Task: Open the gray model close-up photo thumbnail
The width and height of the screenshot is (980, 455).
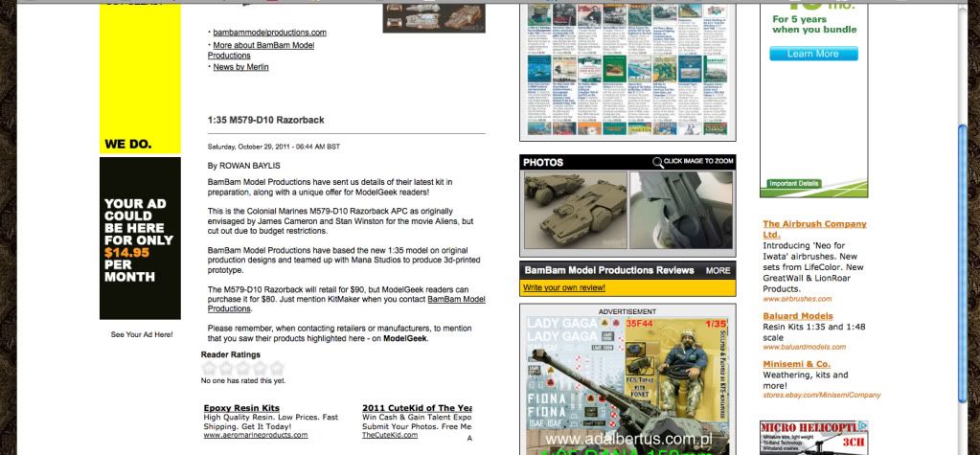Action: [681, 211]
